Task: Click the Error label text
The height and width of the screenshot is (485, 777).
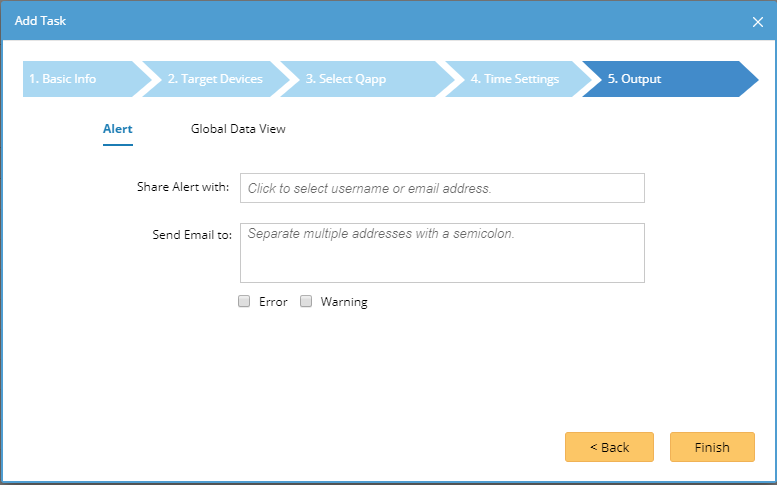Action: pyautogui.click(x=273, y=302)
